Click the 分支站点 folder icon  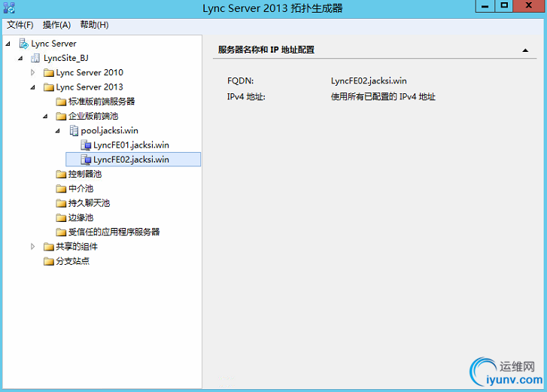pyautogui.click(x=48, y=261)
